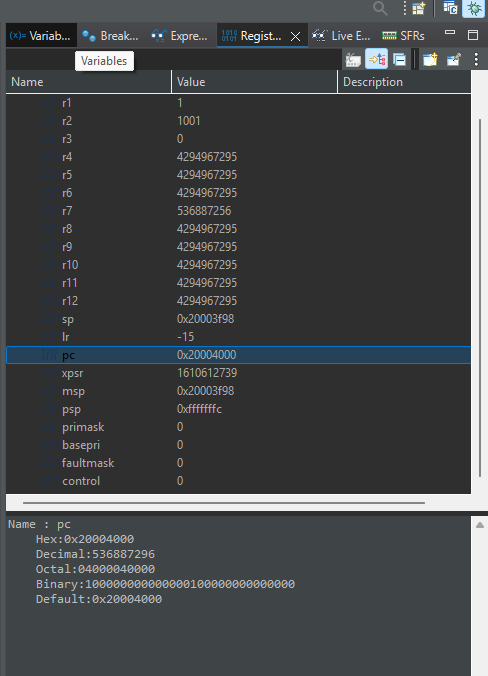Click the r2 value 1001
Viewport: 488px width, 676px height.
[188, 121]
